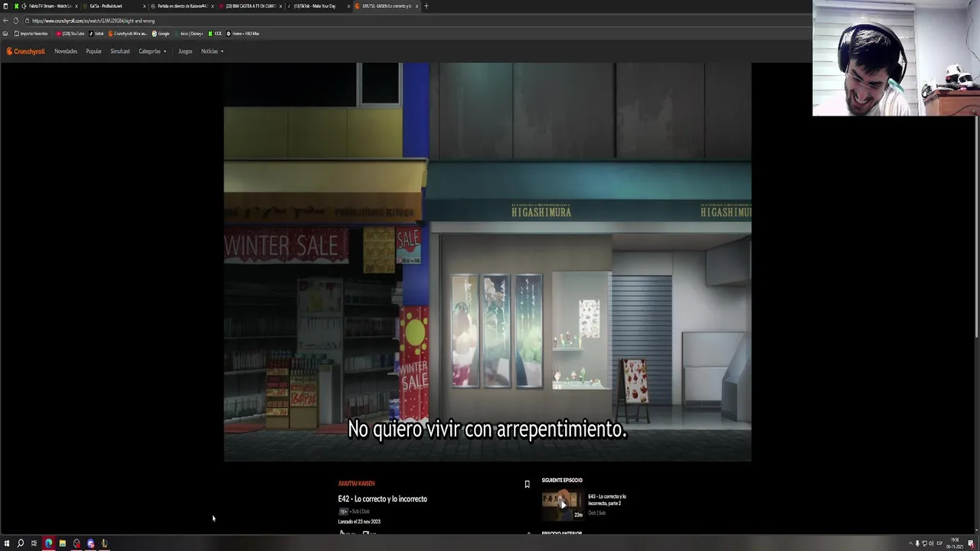Open E43 Lo correcto parte 2 title
Screen dimensions: 980x551
(x=607, y=500)
